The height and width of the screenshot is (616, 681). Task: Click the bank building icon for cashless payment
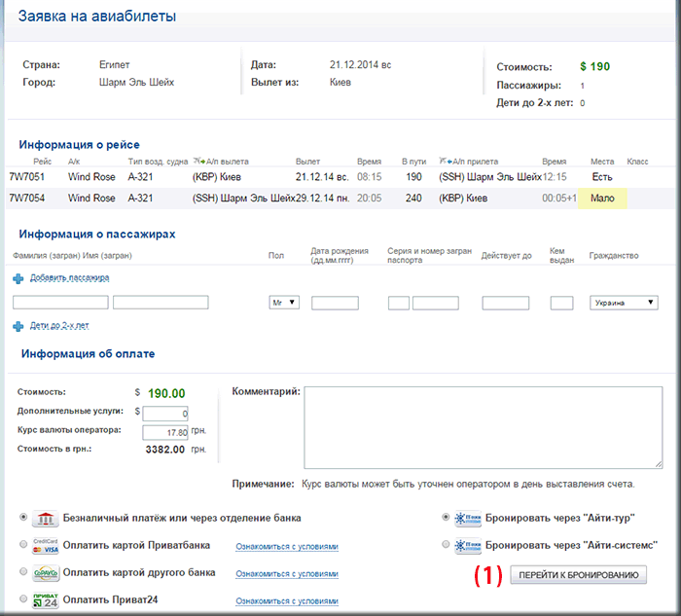(45, 518)
